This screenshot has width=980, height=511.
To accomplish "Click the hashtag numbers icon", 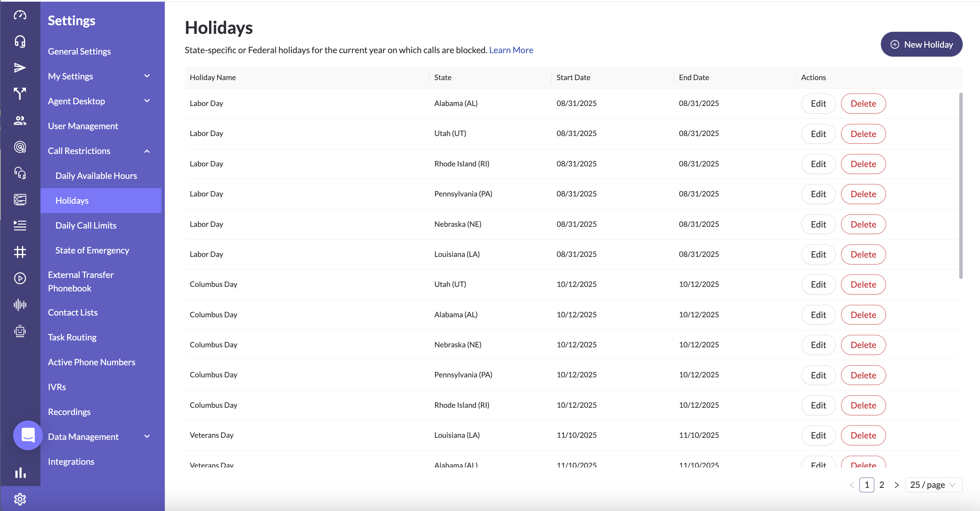I will pyautogui.click(x=20, y=252).
